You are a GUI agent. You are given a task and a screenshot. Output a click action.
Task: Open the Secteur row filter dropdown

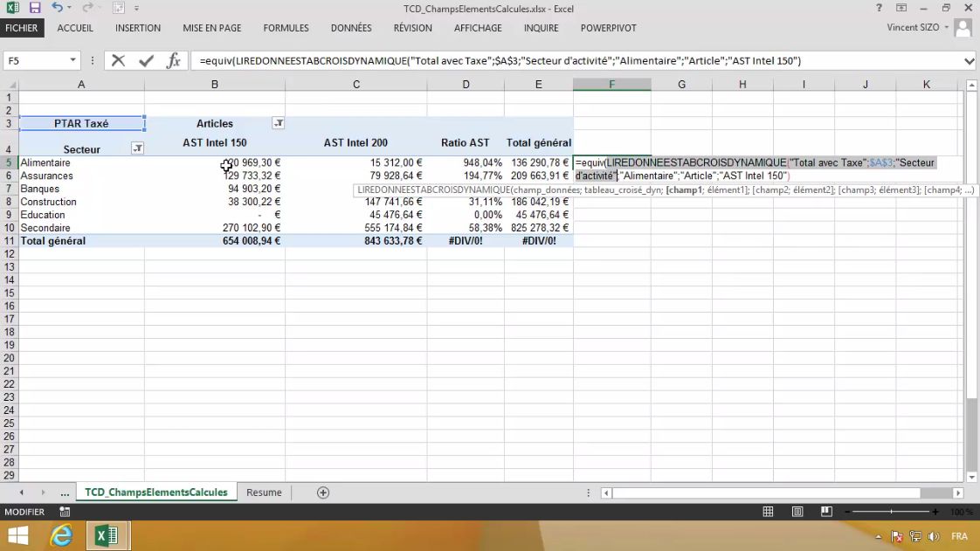(137, 149)
